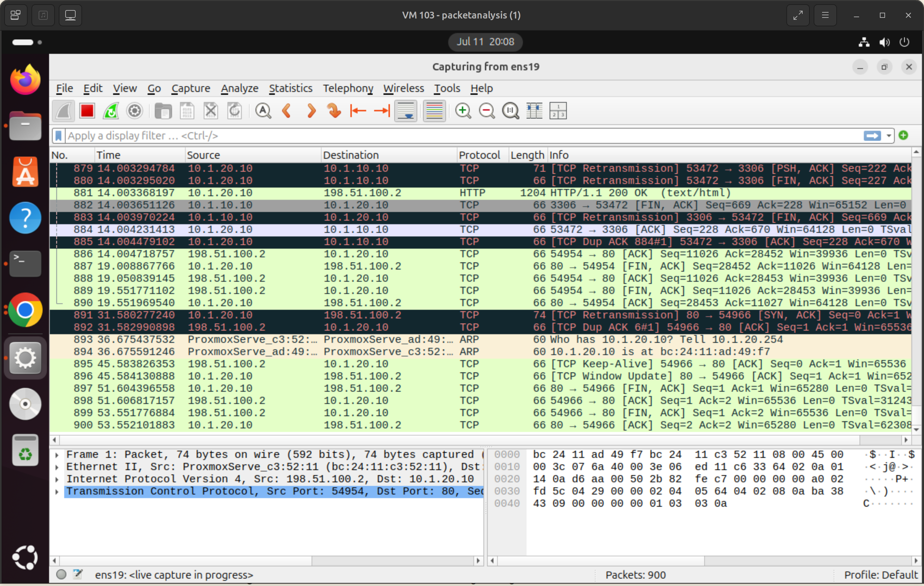Apply the display filter arrow button
This screenshot has width=924, height=586.
click(x=872, y=136)
